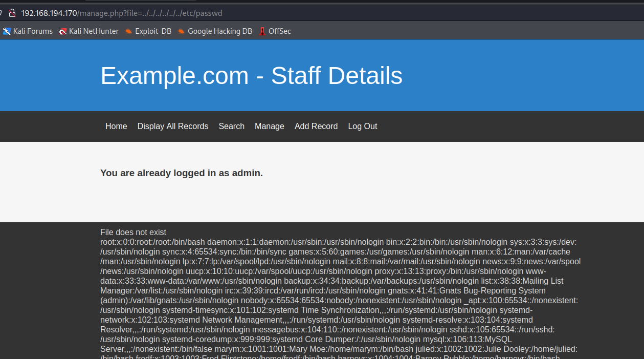This screenshot has width=644, height=359.
Task: Click the Log Out link
Action: tap(363, 126)
